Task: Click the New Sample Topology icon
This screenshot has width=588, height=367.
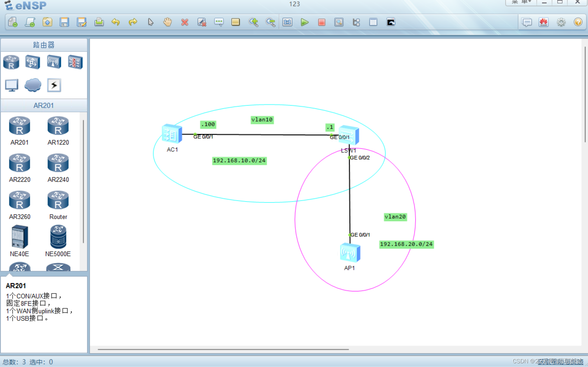Action: 30,22
